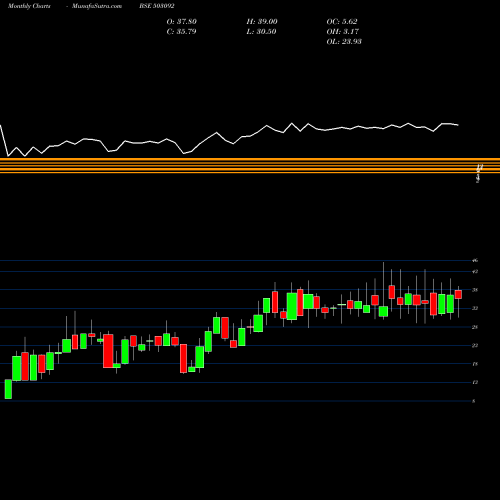Click the open value "O: 37.80"
500x500 pixels.
point(182,22)
